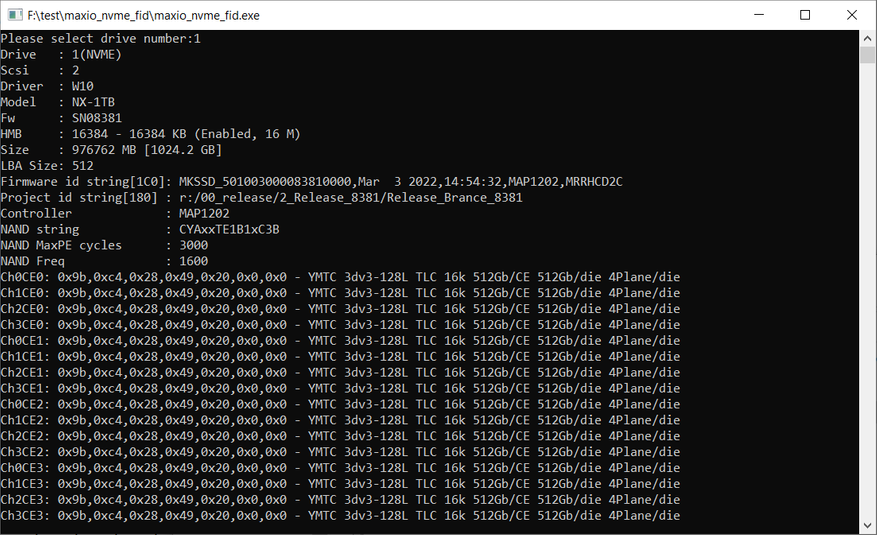Click the Ch2CE3 row

(x=341, y=500)
